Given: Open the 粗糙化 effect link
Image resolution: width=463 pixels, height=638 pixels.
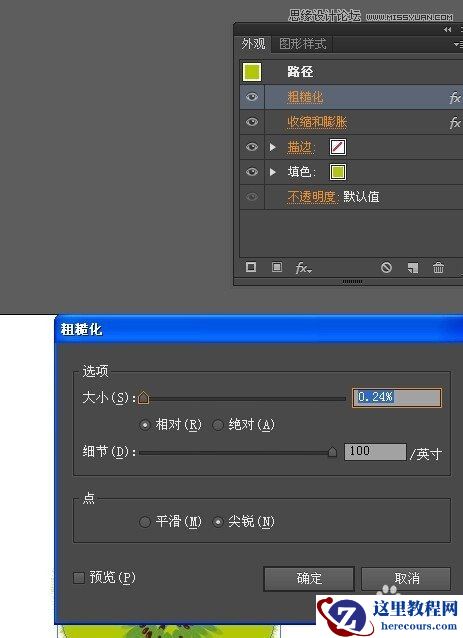Looking at the screenshot, I should (x=305, y=97).
